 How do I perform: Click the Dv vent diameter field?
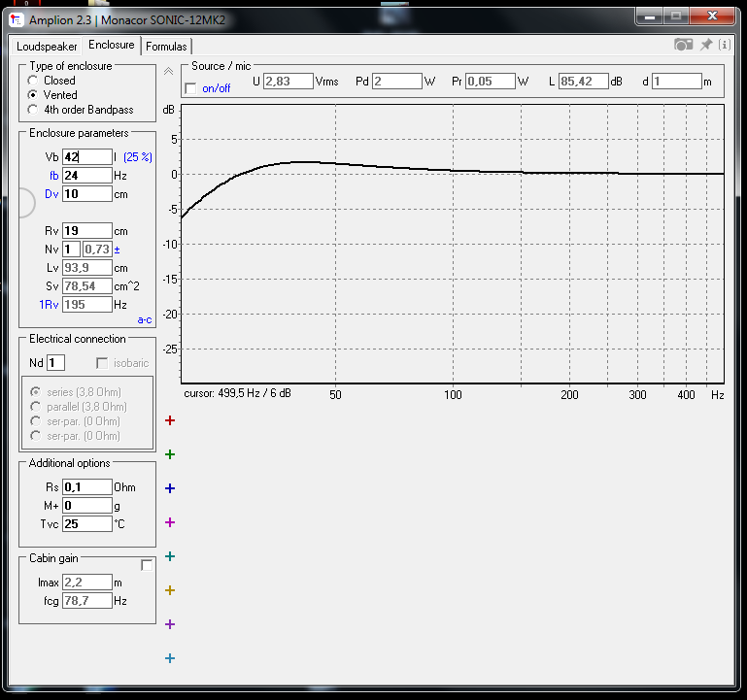tap(87, 194)
